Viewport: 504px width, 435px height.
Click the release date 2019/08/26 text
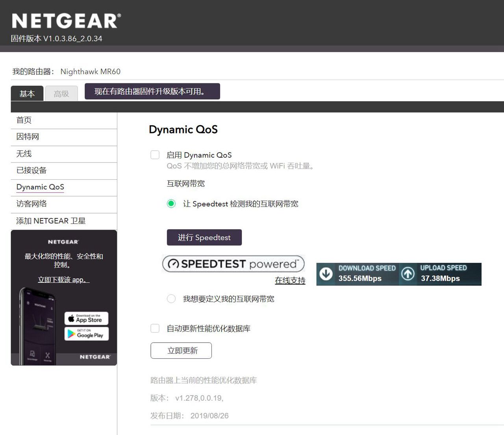pyautogui.click(x=209, y=416)
